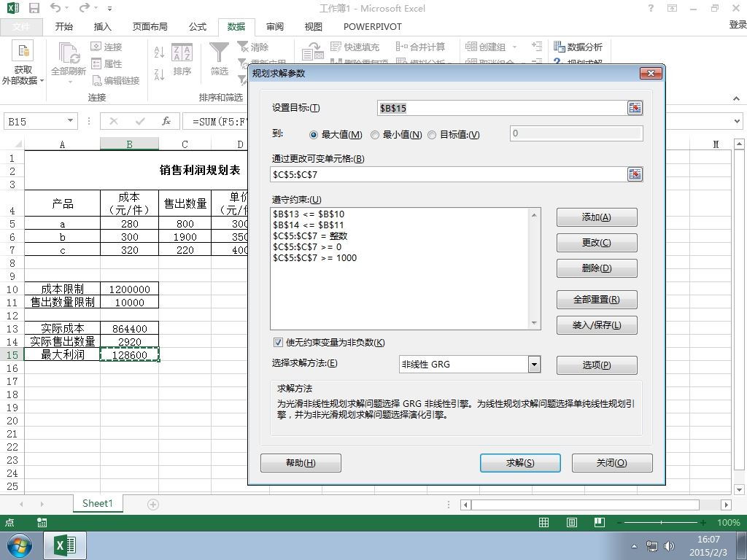Click the Clear filter (清除) icon

242,46
